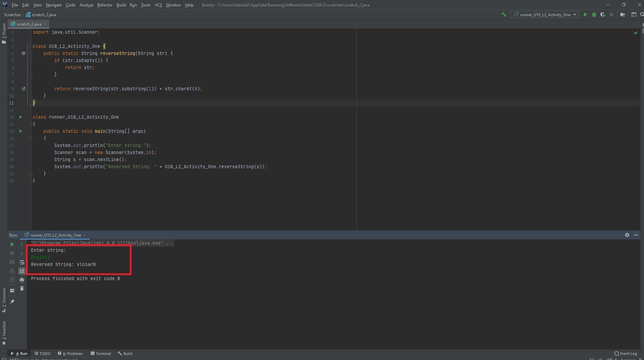Open the Project Structure dialog icon

tap(623, 14)
